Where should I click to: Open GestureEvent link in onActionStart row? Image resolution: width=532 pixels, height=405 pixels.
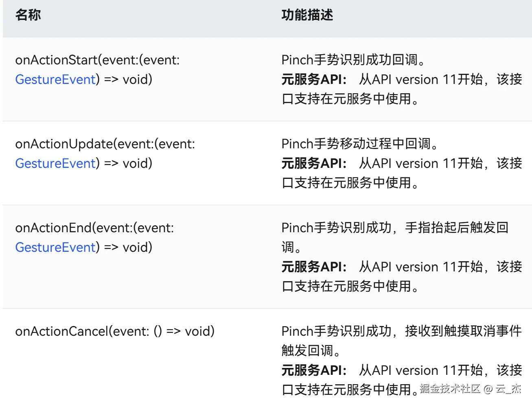[55, 79]
